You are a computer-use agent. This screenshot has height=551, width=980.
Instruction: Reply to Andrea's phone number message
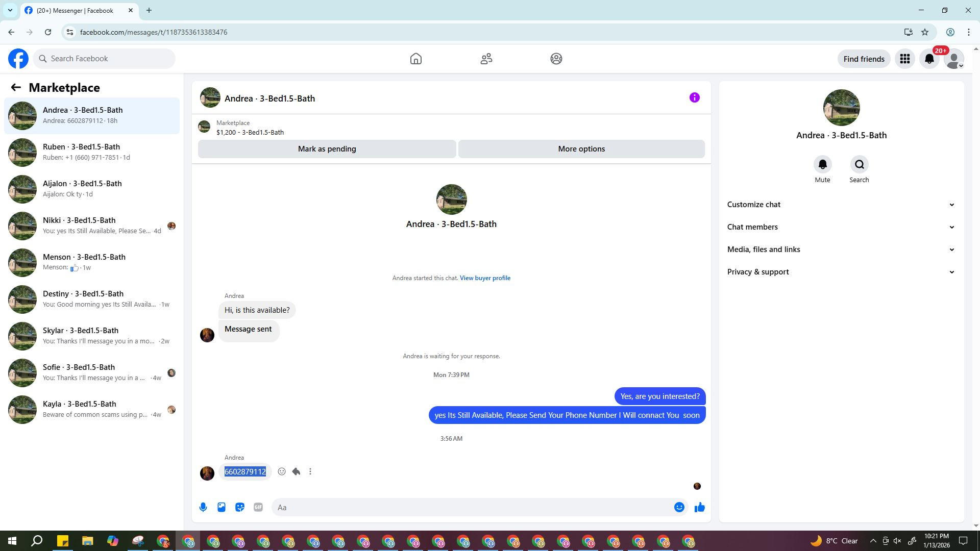point(296,471)
